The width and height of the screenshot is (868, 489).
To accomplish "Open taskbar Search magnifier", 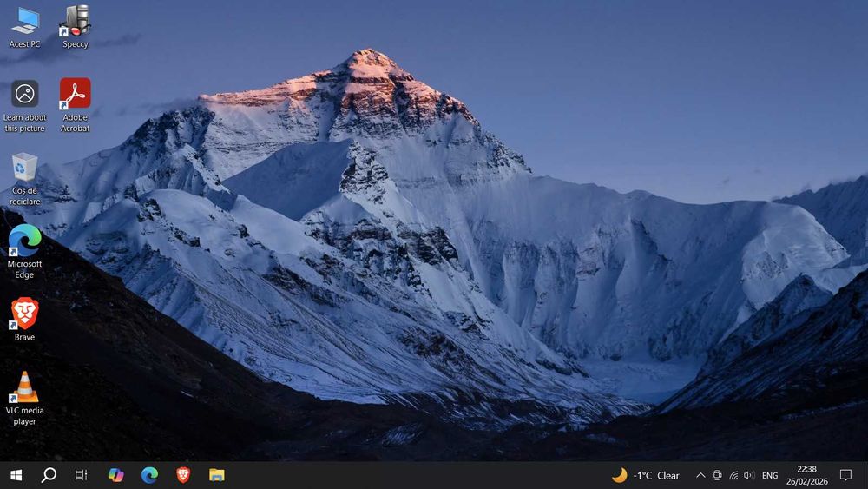I will pyautogui.click(x=49, y=475).
